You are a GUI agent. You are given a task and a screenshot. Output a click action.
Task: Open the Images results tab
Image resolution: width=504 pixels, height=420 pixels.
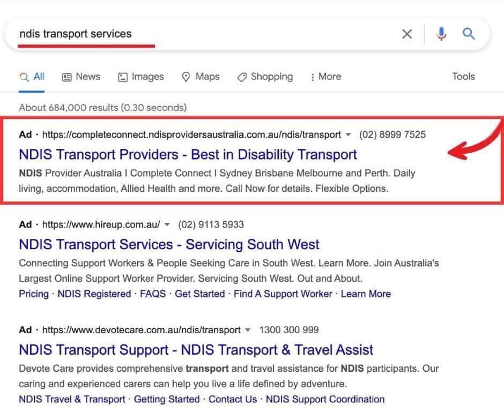pos(141,77)
